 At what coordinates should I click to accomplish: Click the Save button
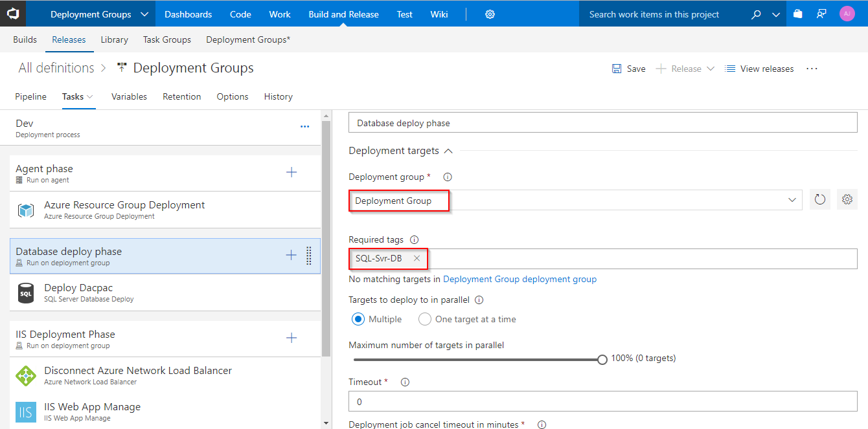click(628, 69)
